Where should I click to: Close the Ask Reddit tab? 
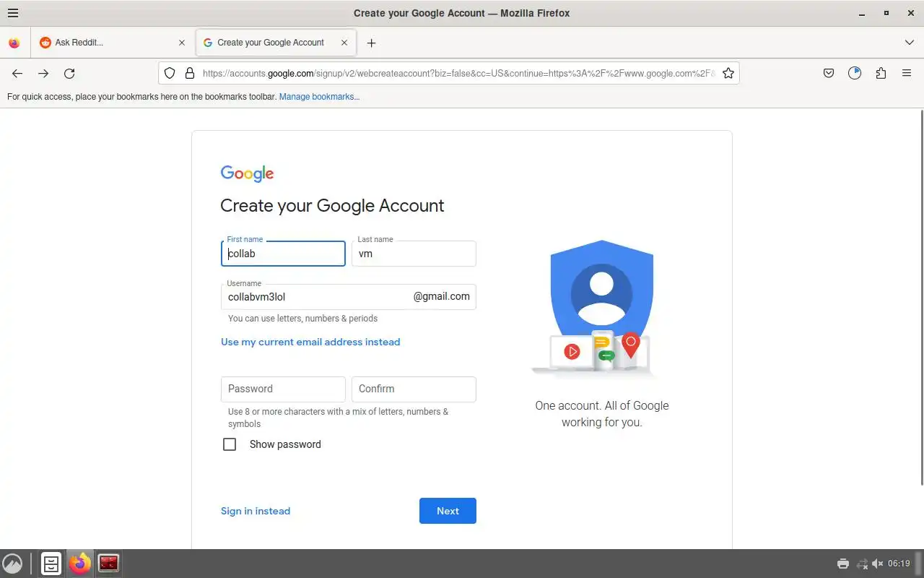click(182, 43)
